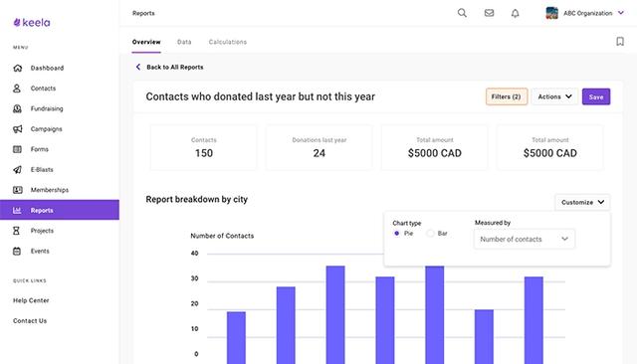Click the Campaigns megaphone icon

pyautogui.click(x=17, y=129)
